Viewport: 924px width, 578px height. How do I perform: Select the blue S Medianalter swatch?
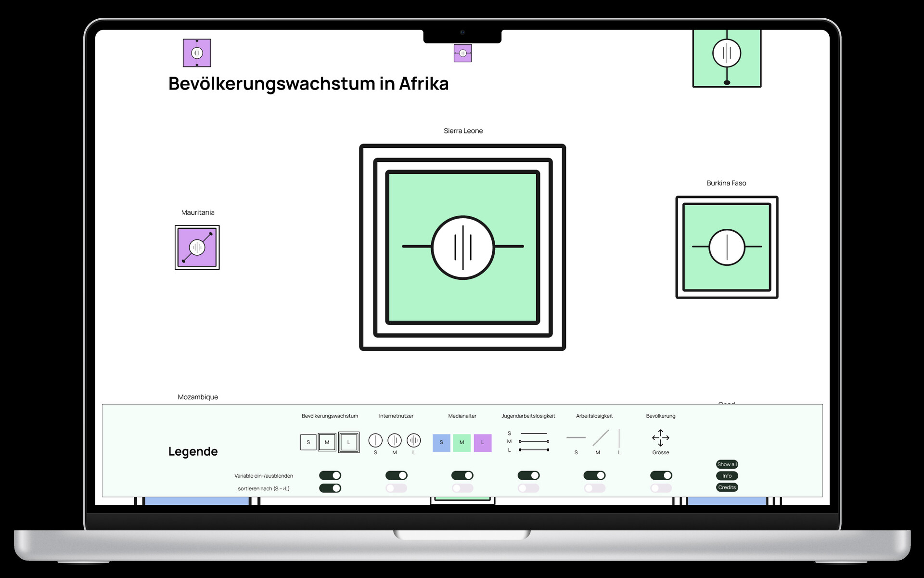441,443
